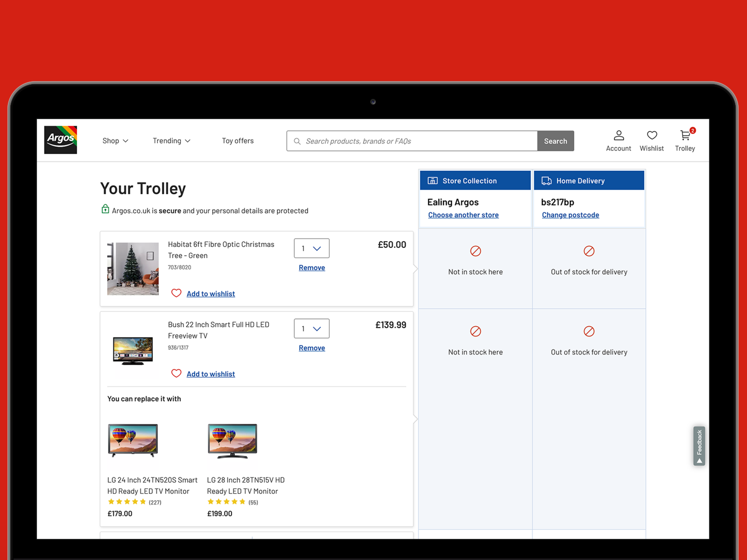747x560 pixels.
Task: Click the LG 24 Inch star rating
Action: 127,502
